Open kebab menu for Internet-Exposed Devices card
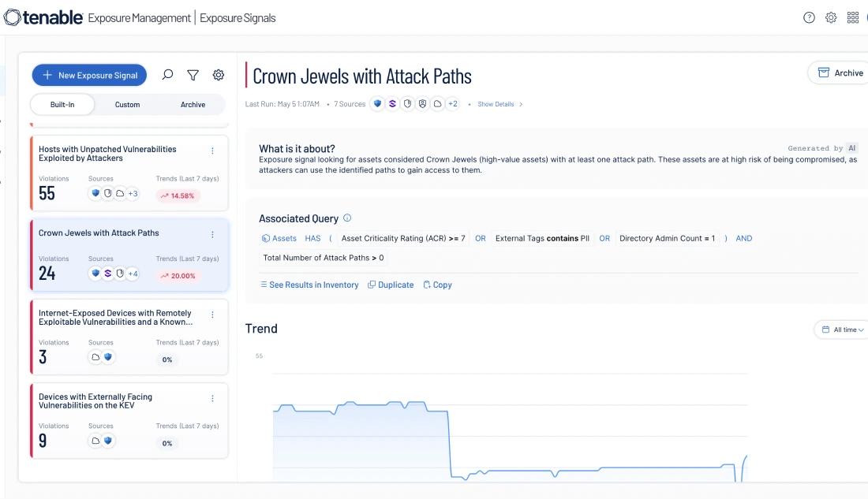Viewport: 868px width, 499px height. point(212,315)
